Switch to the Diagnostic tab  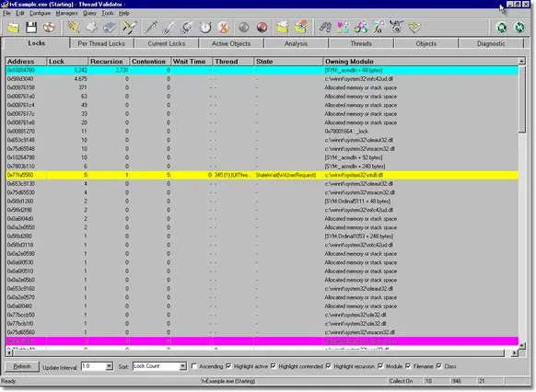tap(491, 43)
